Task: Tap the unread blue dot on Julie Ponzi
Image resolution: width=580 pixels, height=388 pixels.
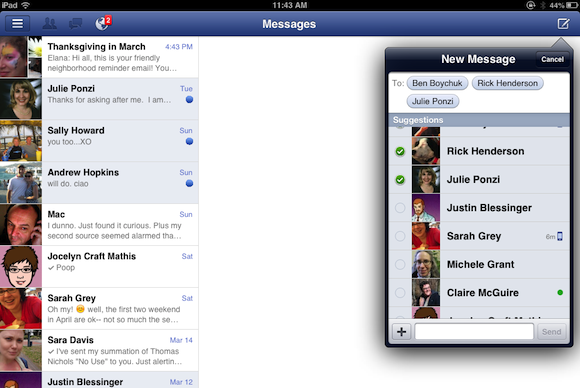Action: coord(189,99)
